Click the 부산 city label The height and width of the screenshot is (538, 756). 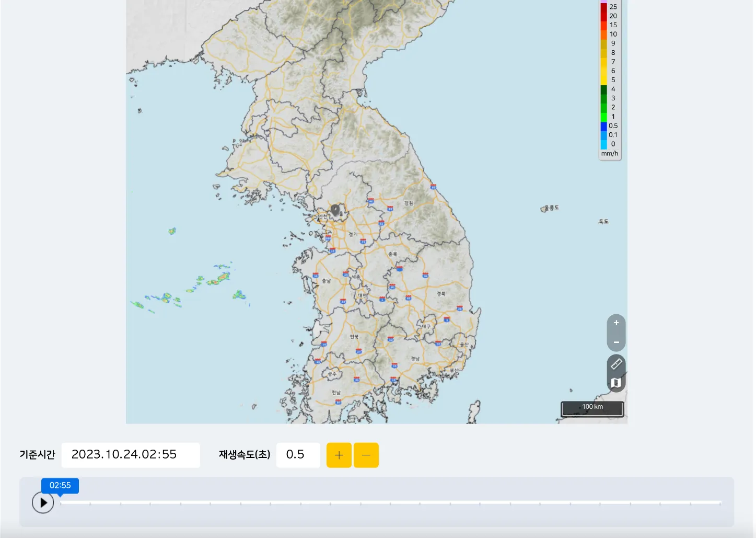click(x=455, y=370)
